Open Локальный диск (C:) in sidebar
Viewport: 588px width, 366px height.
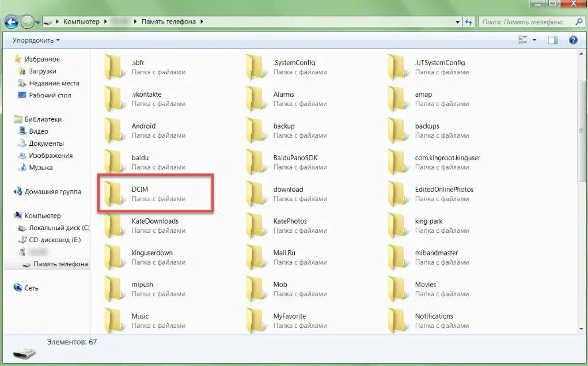coord(59,228)
